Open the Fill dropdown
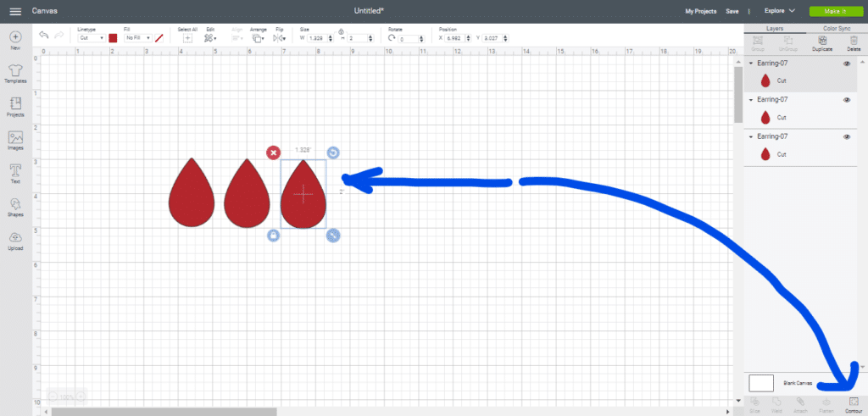Viewport: 868px width, 416px height. (x=137, y=38)
